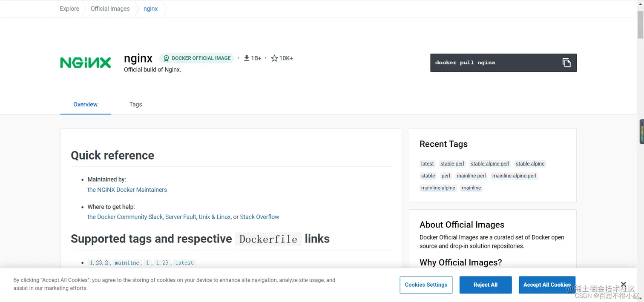
Task: Click the latest tag in Dockerfile links
Action: [184, 263]
